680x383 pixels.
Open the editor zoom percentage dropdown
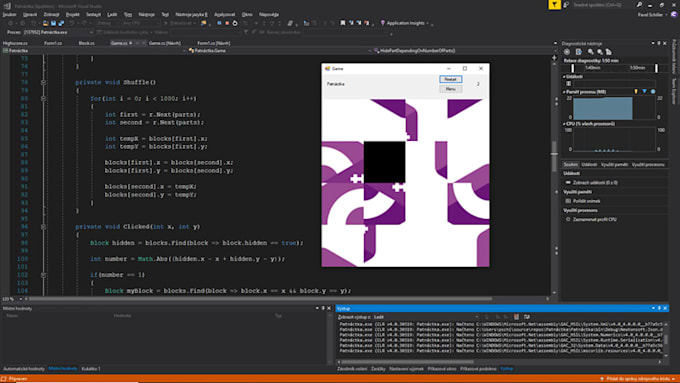click(x=20, y=299)
